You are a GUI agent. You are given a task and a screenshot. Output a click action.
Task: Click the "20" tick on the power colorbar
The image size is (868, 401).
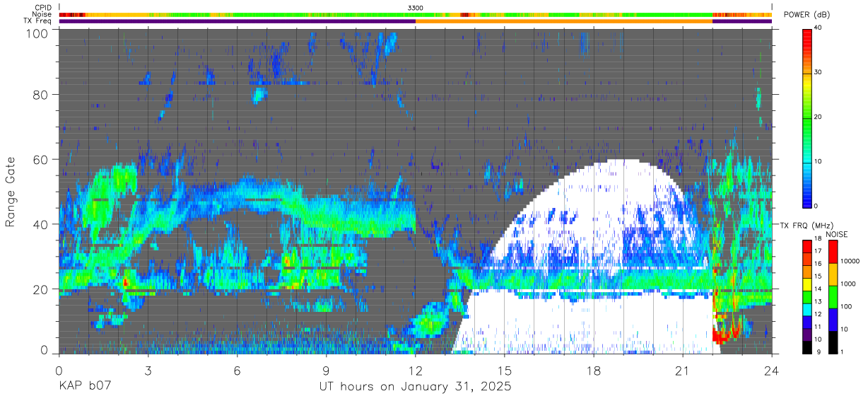(819, 117)
